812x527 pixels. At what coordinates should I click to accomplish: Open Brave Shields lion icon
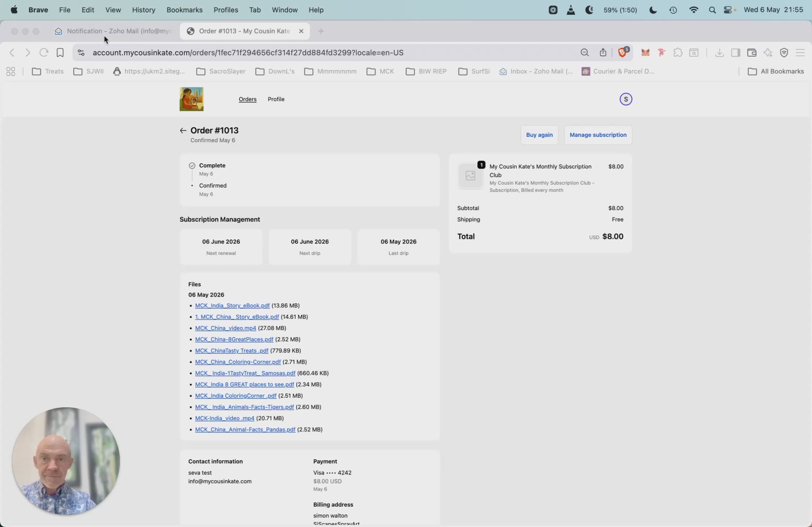point(623,52)
